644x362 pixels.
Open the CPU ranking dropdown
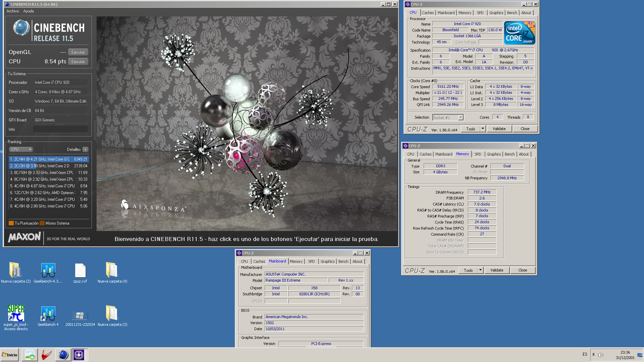21,149
